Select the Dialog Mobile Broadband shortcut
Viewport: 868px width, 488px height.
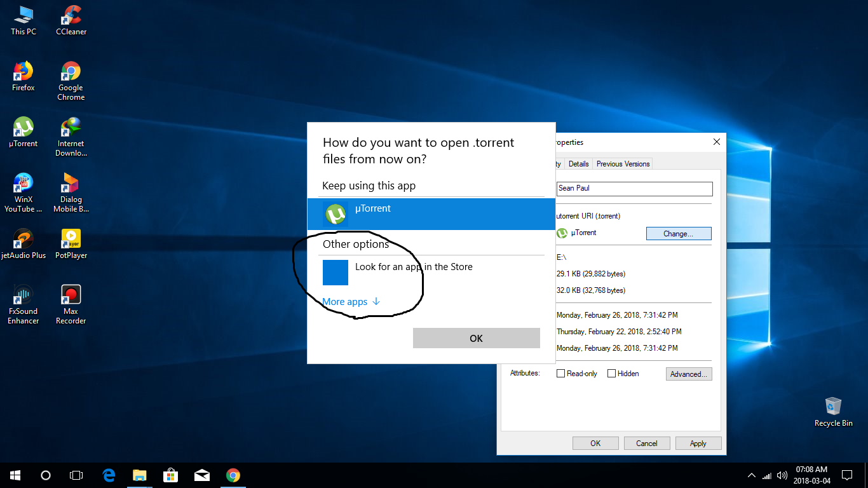[71, 193]
